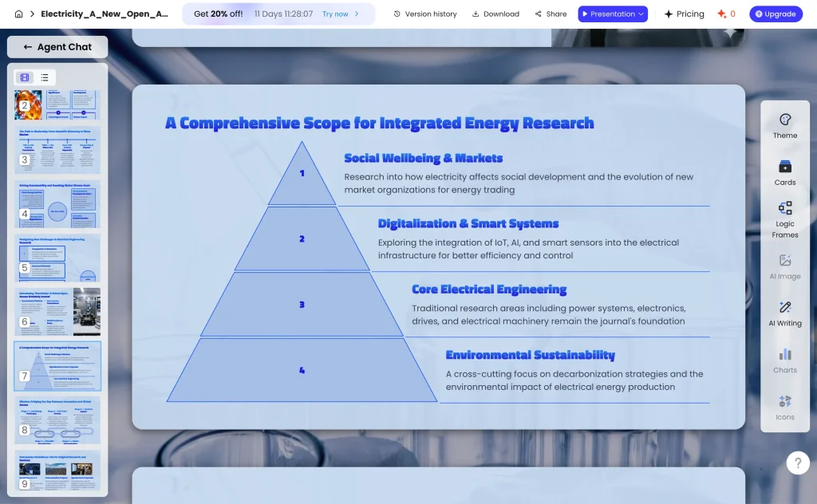Click the home icon in breadcrumb
817x504 pixels.
pos(19,14)
